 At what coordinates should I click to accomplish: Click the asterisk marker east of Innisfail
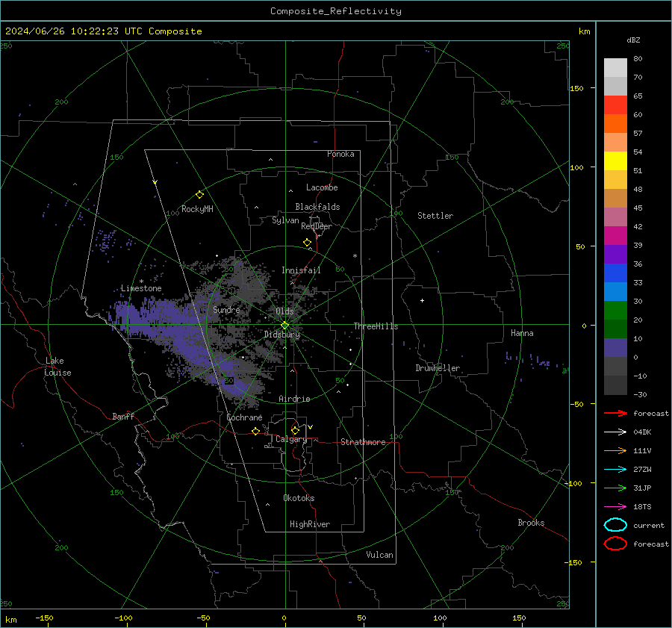tap(355, 256)
